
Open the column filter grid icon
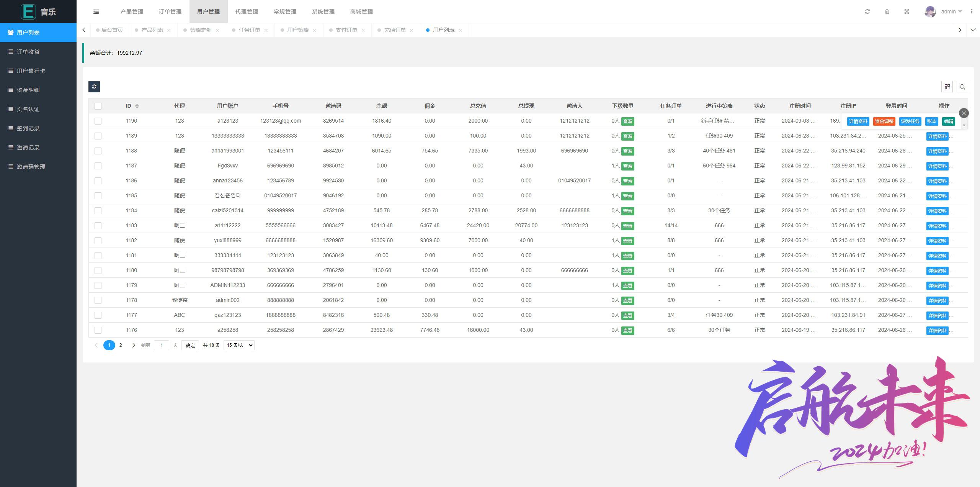click(947, 87)
